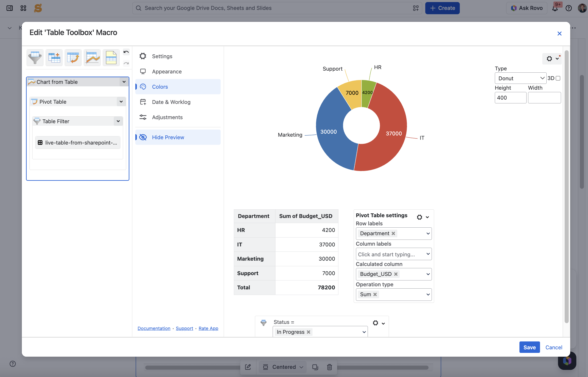Click Hide Preview toggle
The image size is (588, 377).
tap(178, 137)
